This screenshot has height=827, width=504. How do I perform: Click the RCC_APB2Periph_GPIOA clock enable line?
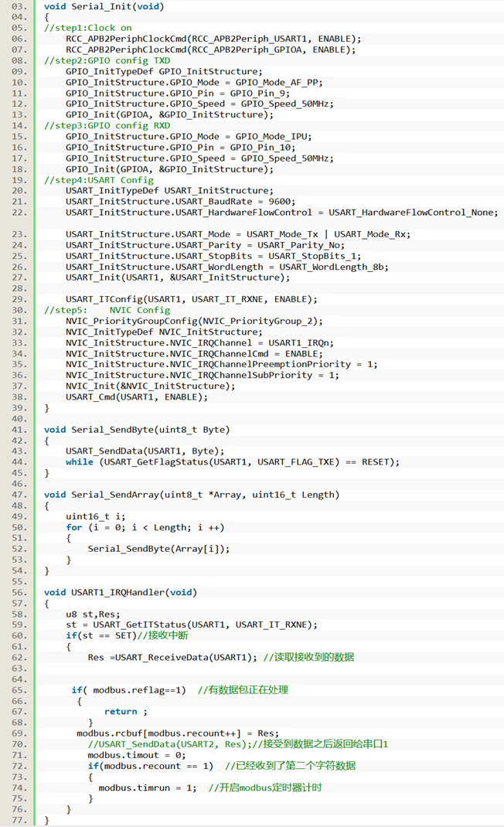tap(210, 49)
